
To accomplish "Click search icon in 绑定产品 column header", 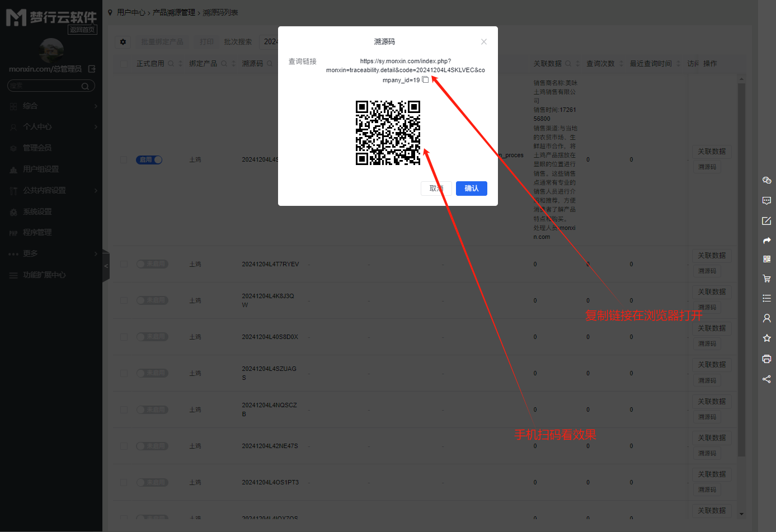I will [x=224, y=64].
